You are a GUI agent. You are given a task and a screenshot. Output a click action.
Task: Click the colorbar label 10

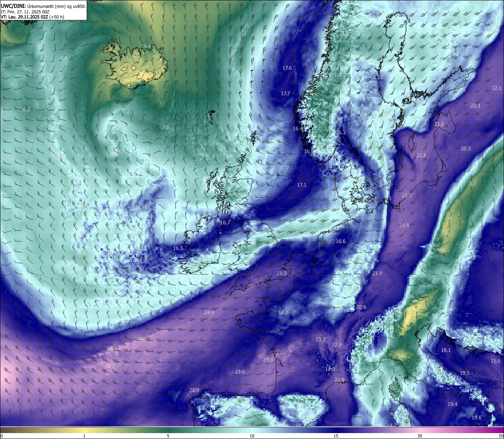point(252,436)
